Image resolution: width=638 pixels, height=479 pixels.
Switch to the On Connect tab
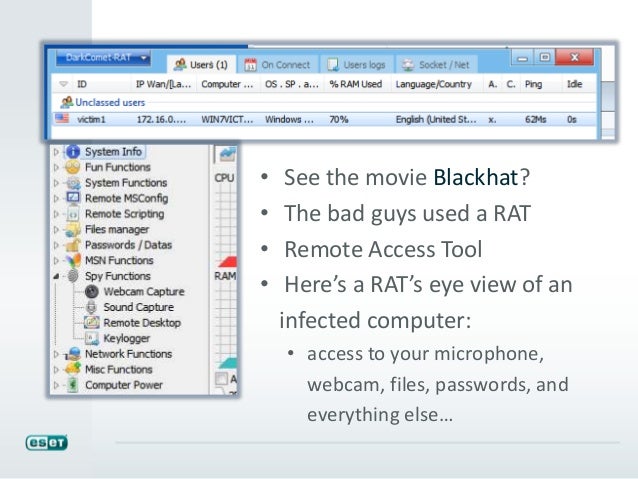278,65
